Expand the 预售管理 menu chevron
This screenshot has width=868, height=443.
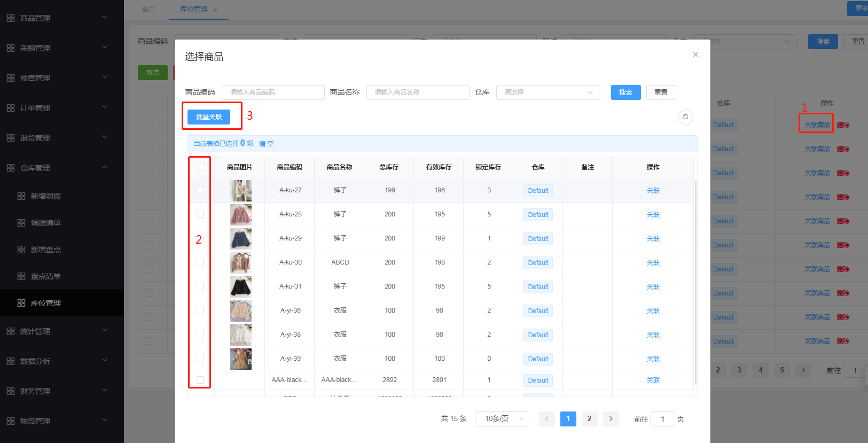105,77
